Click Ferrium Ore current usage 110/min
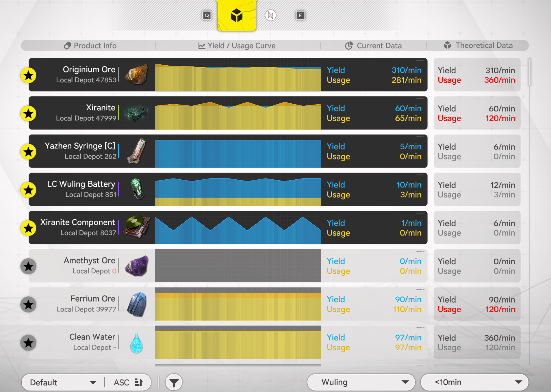The image size is (551, 392). pyautogui.click(x=407, y=309)
